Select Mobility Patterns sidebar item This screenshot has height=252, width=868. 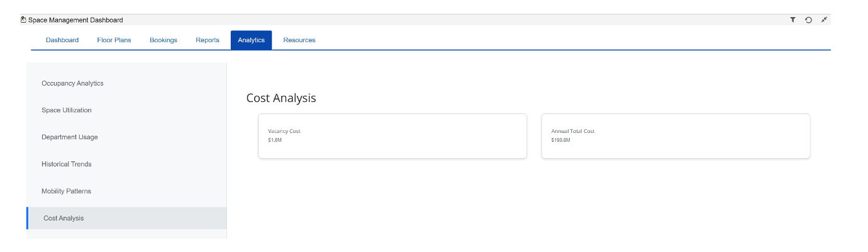pyautogui.click(x=67, y=192)
